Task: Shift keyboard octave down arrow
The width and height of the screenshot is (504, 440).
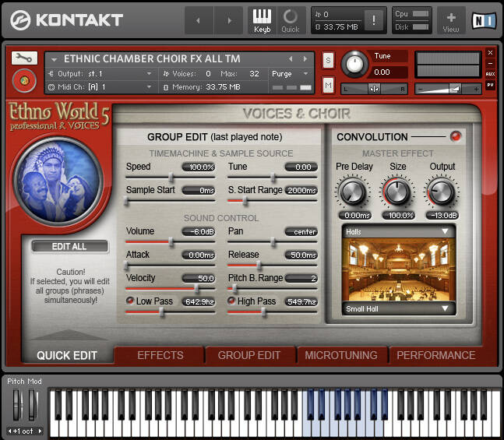Action: [x=9, y=431]
